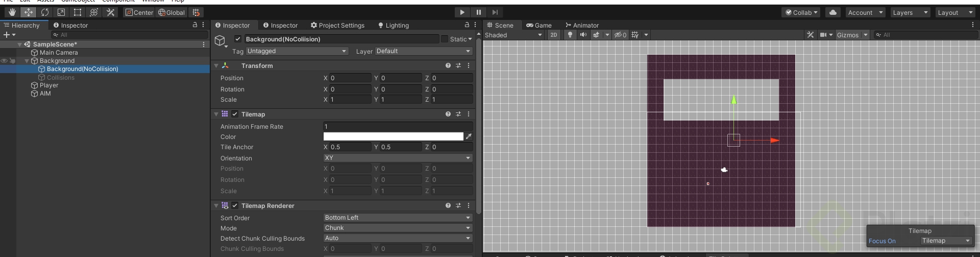This screenshot has width=980, height=257.
Task: Click the Scene camera settings icon
Action: click(823, 35)
